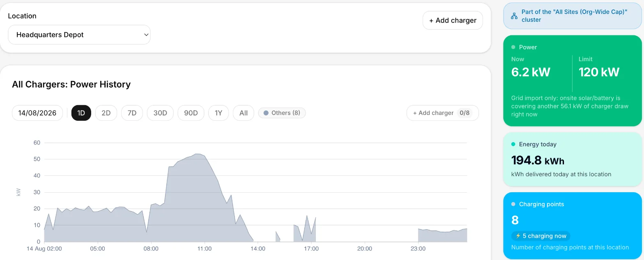
Task: Toggle the Others (8) series chip
Action: tap(282, 113)
